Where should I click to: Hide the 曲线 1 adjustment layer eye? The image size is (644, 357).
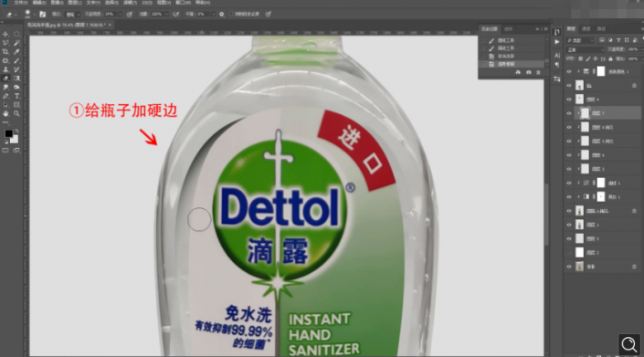pos(569,183)
